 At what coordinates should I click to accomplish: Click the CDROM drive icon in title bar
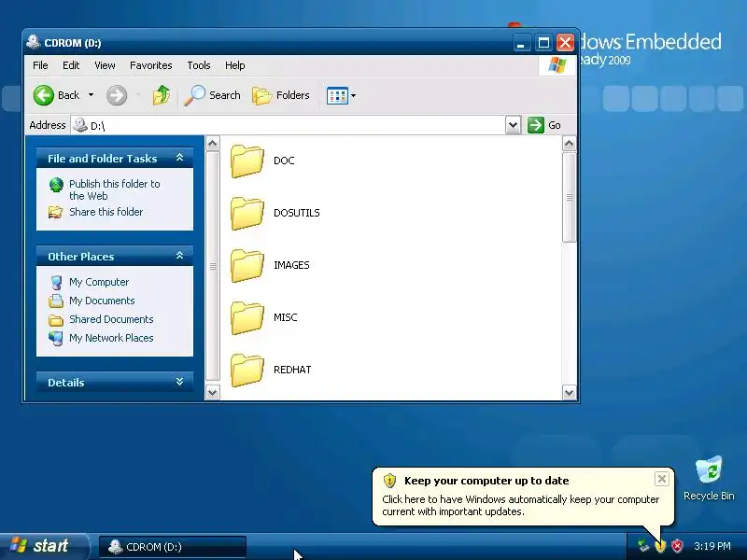click(x=33, y=42)
